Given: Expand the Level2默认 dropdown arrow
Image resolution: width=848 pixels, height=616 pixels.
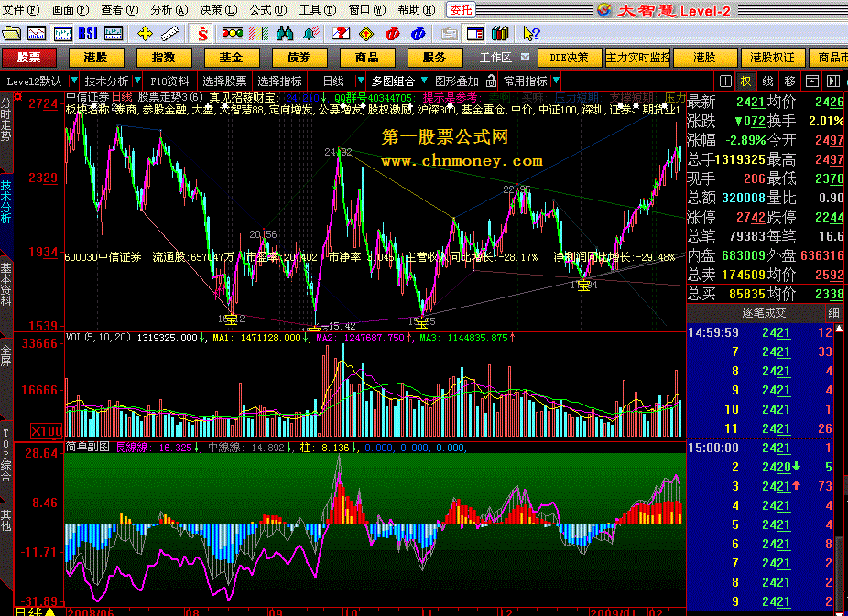Looking at the screenshot, I should click(x=74, y=81).
